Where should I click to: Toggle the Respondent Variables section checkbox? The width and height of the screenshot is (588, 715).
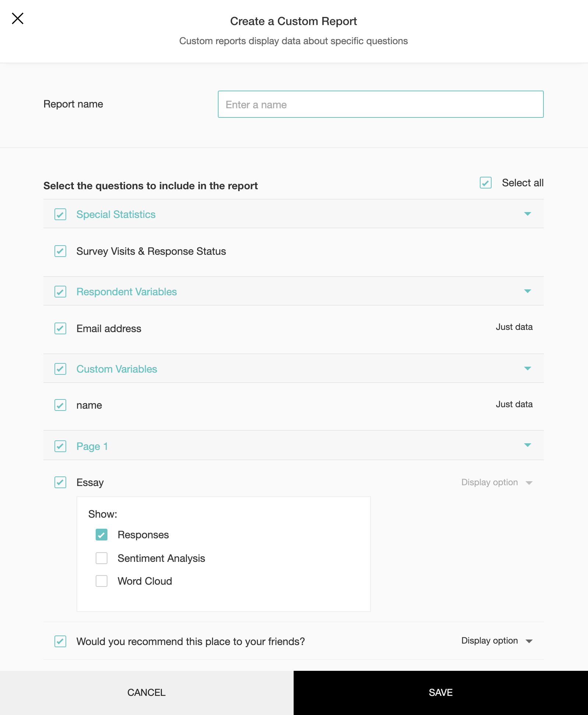pyautogui.click(x=60, y=292)
